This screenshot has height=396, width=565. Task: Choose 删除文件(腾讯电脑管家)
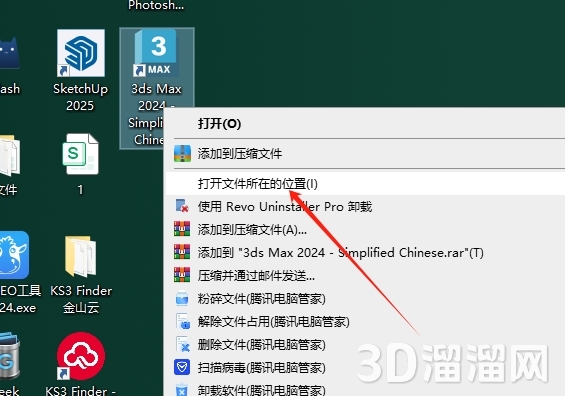coord(364,345)
